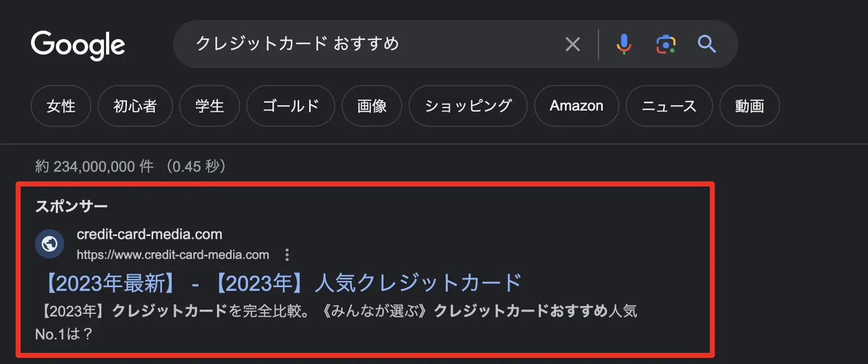Start voice search with the microphone icon
This screenshot has height=364, width=868.
pos(624,44)
